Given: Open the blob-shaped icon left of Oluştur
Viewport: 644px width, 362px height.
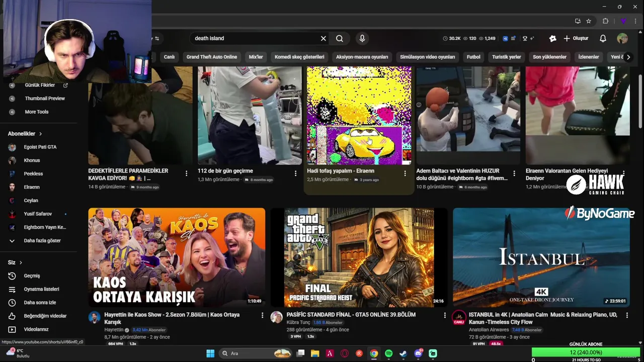Looking at the screenshot, I should (552, 38).
